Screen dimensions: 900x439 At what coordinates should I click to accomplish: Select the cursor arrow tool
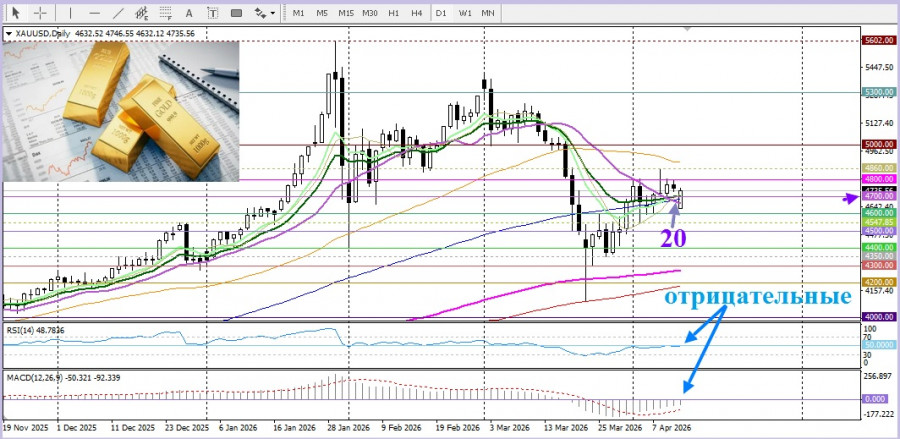pyautogui.click(x=15, y=12)
